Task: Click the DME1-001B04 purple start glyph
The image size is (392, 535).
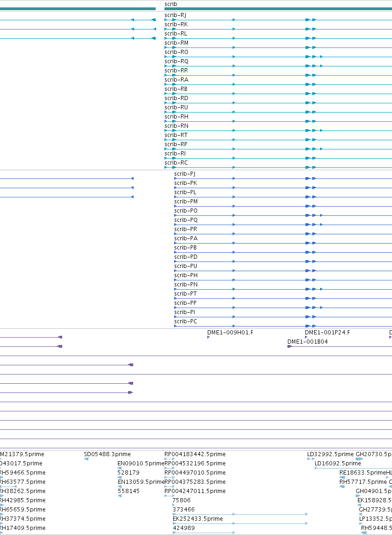Action: point(290,347)
